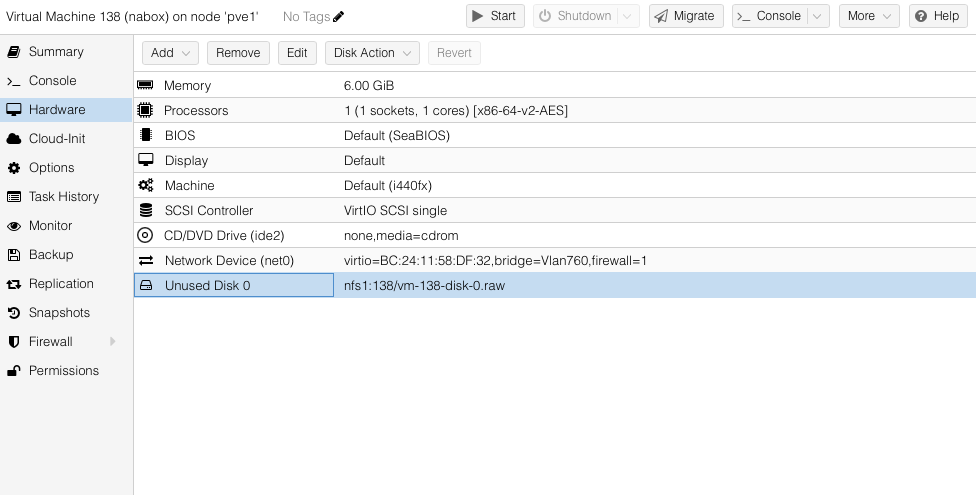Click the Shutdown button
This screenshot has height=495, width=976.
point(576,16)
